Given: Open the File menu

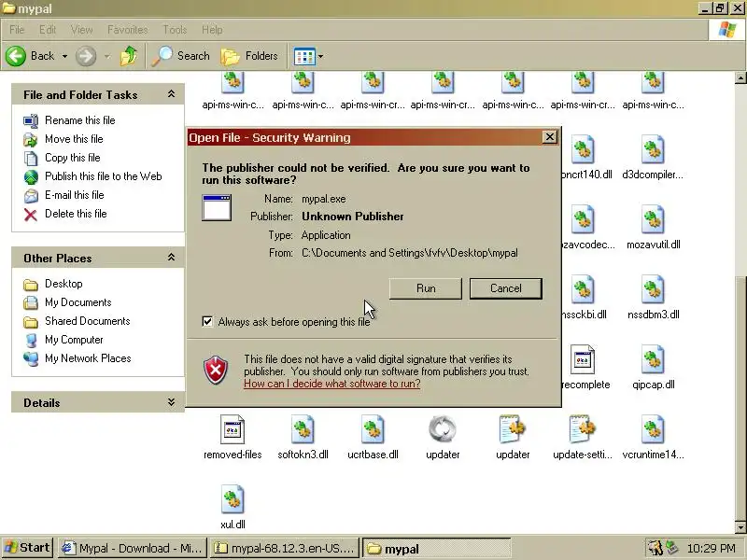Looking at the screenshot, I should click(x=17, y=30).
